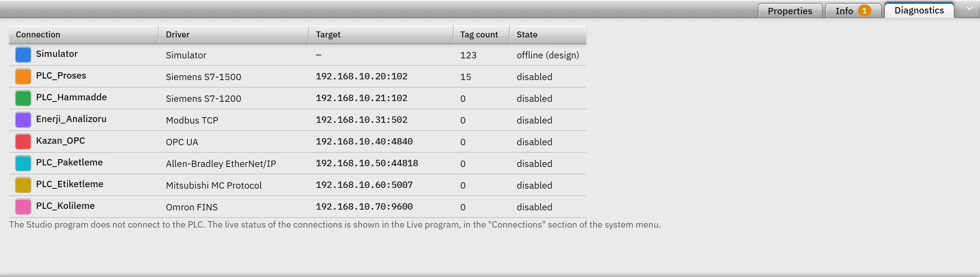Click target 192.168.10.40:4840
The image size is (980, 277).
pos(364,141)
